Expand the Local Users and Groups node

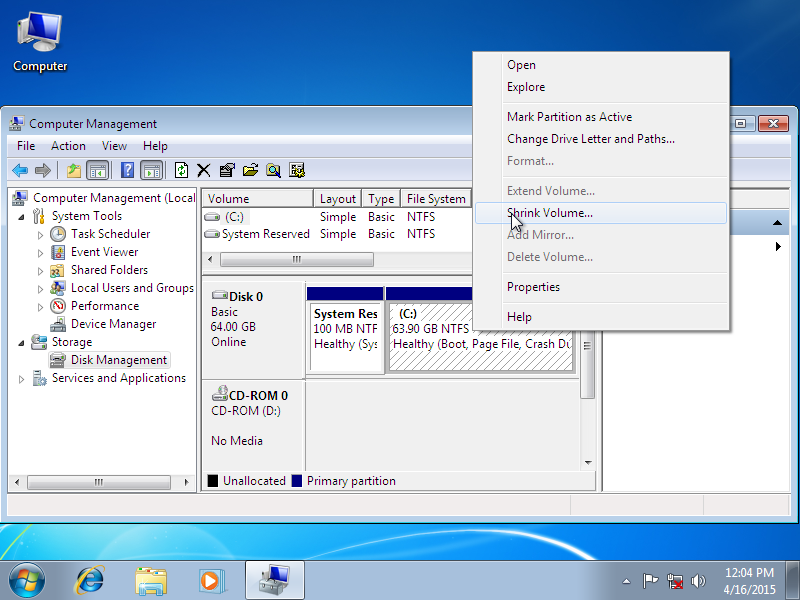pos(40,289)
